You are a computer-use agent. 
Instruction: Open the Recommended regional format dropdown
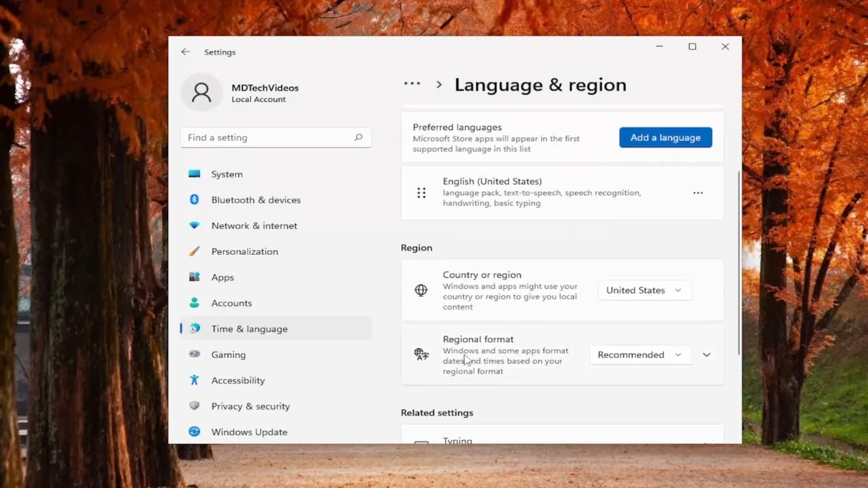[x=640, y=354]
